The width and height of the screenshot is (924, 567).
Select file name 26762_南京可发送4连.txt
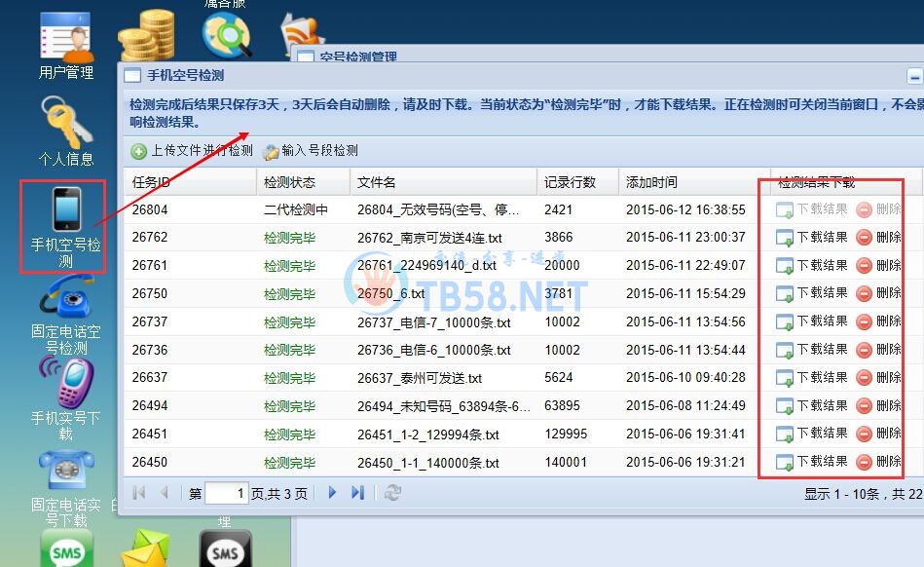click(429, 238)
